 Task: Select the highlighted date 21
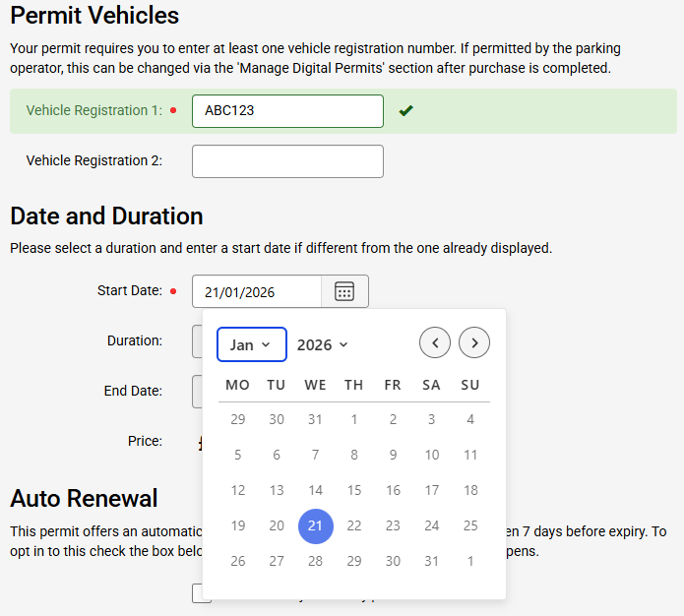[316, 525]
